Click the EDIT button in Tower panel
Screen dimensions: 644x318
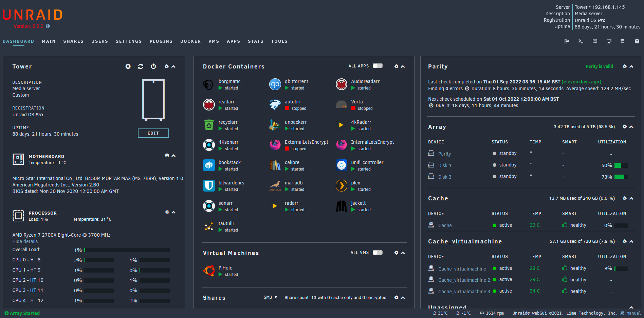click(x=153, y=133)
